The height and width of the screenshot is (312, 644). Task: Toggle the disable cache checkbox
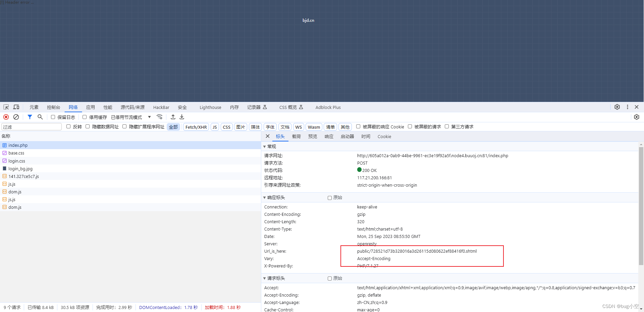[x=85, y=117]
